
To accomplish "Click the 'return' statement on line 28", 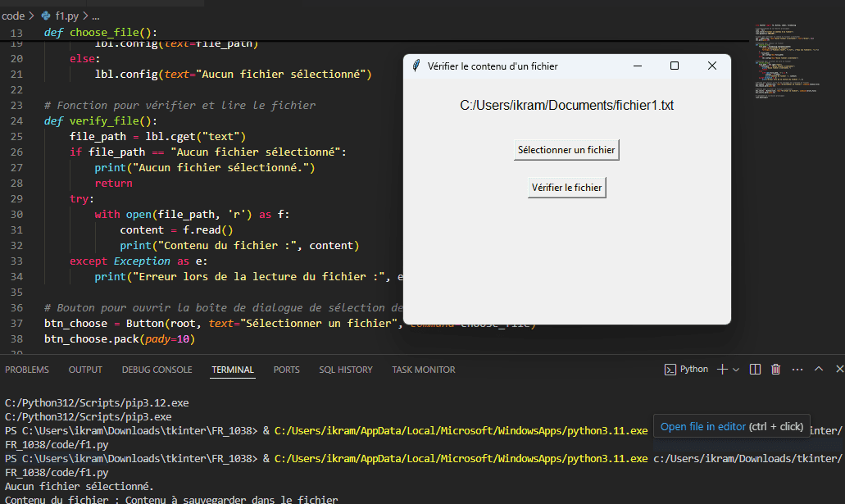I will pyautogui.click(x=113, y=184).
